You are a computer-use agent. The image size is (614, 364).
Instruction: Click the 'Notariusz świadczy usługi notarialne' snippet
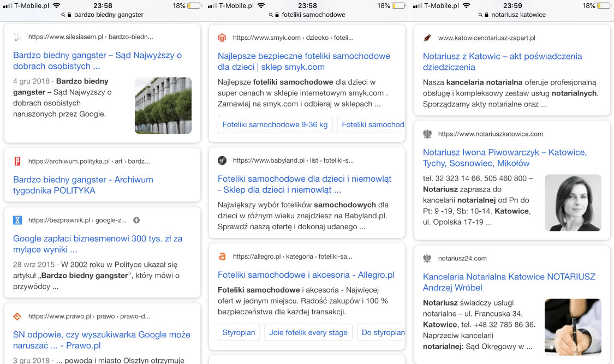click(479, 325)
